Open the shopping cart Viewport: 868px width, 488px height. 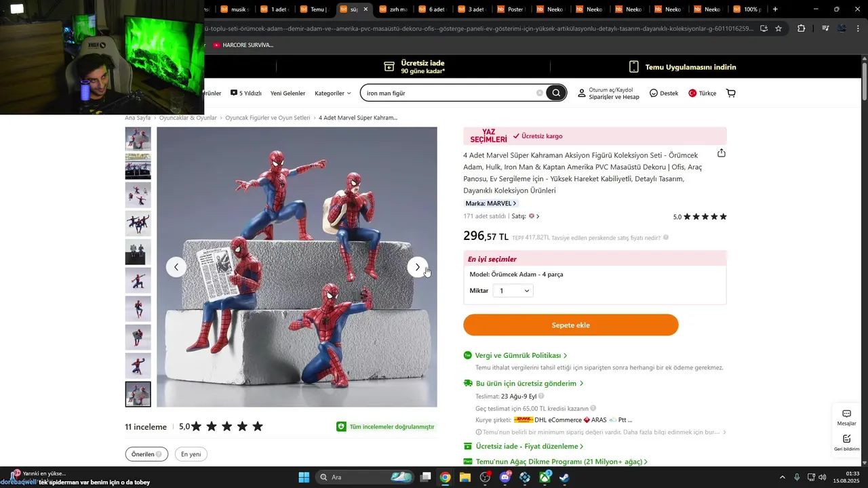coord(731,93)
